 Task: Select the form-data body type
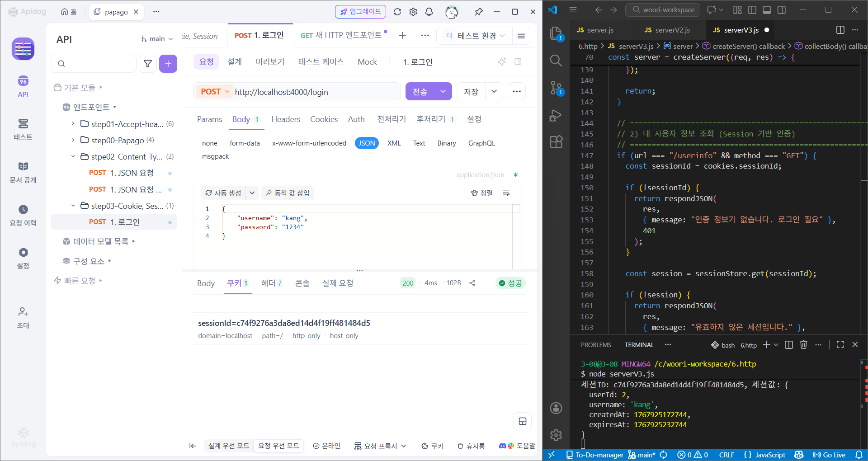[x=245, y=143]
